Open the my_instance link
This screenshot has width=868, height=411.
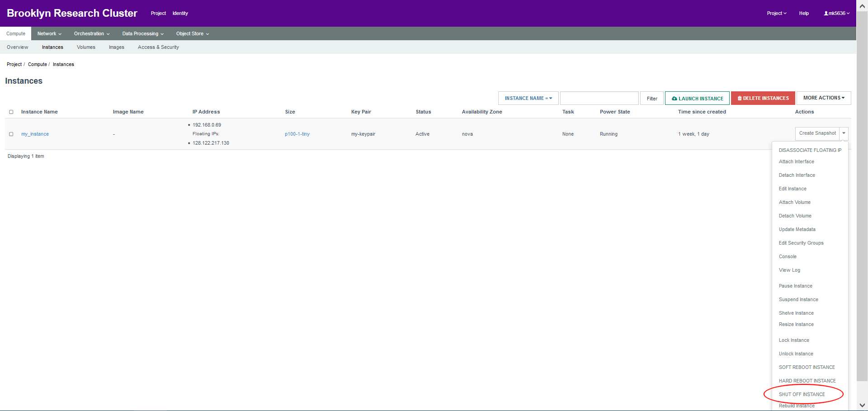tap(35, 134)
